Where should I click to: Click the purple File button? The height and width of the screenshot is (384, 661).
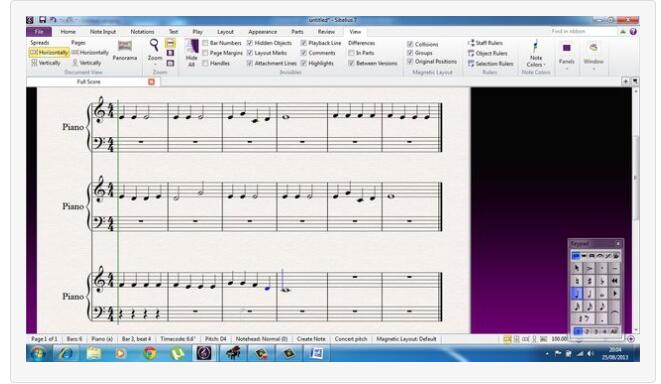(39, 32)
